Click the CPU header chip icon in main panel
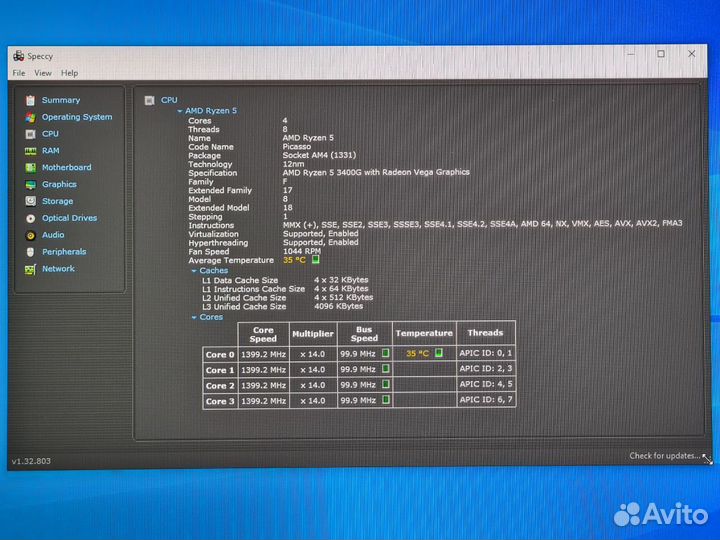The height and width of the screenshot is (540, 720). click(150, 100)
